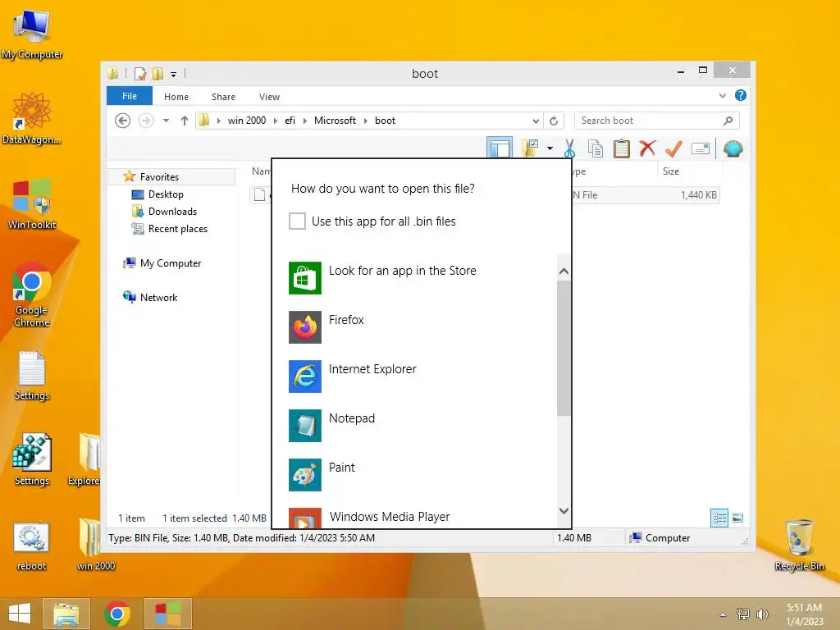
Task: Click the red X Delete icon
Action: tap(648, 148)
